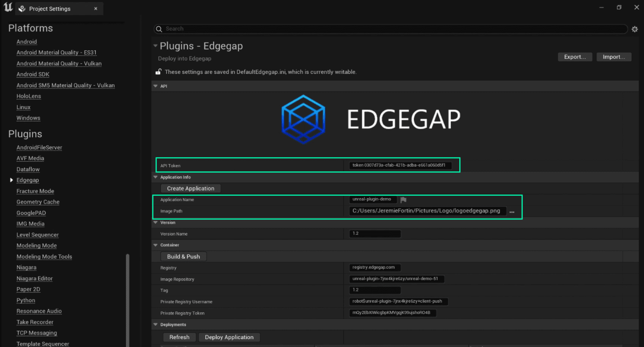Open Dataflow plugin settings
The height and width of the screenshot is (347, 644).
28,169
